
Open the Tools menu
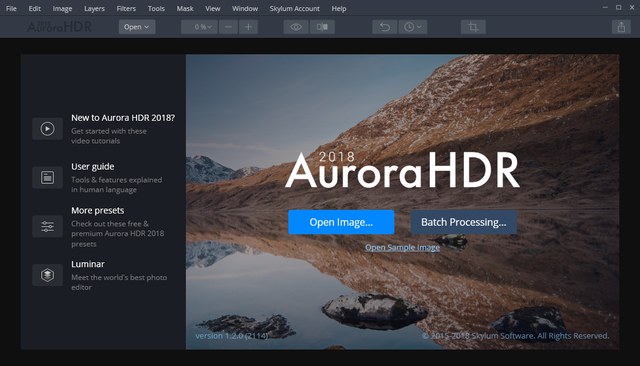tap(156, 8)
